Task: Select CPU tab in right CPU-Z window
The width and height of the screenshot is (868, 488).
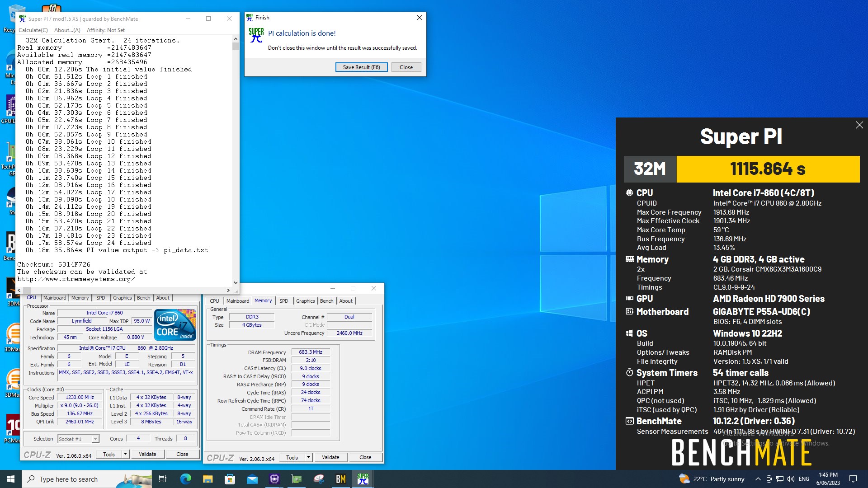Action: [x=215, y=301]
